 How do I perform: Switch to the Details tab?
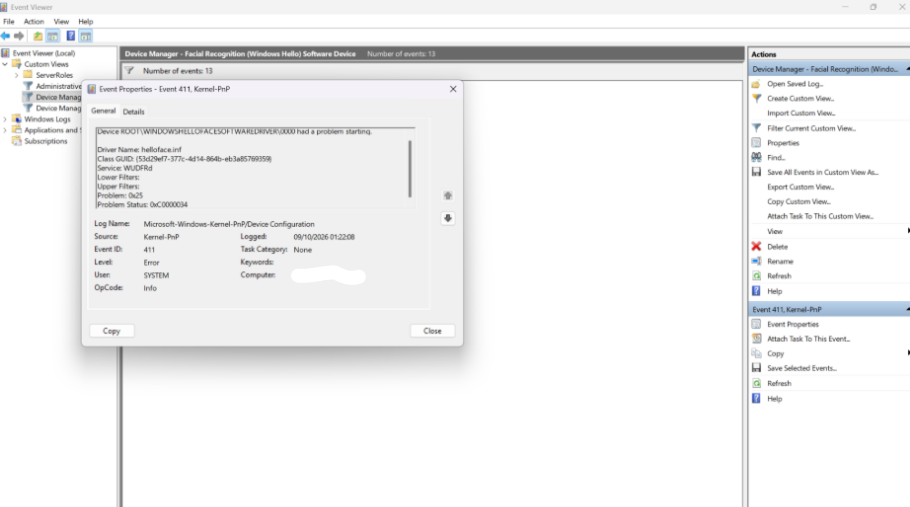coord(133,111)
